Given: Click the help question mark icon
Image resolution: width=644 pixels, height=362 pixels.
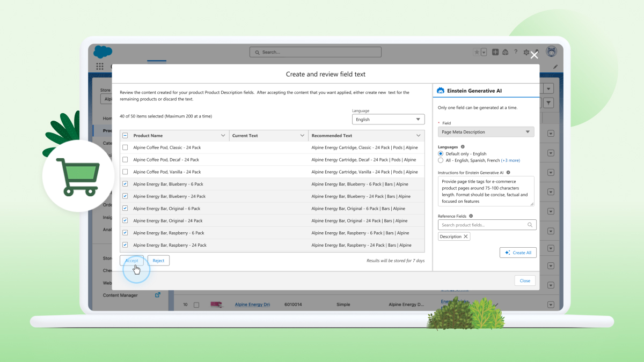Looking at the screenshot, I should click(516, 51).
